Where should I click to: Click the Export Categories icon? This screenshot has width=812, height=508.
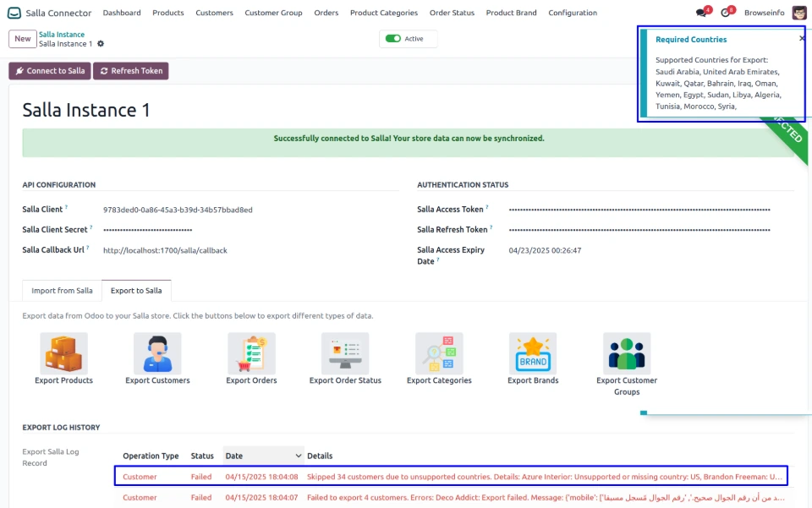point(439,353)
